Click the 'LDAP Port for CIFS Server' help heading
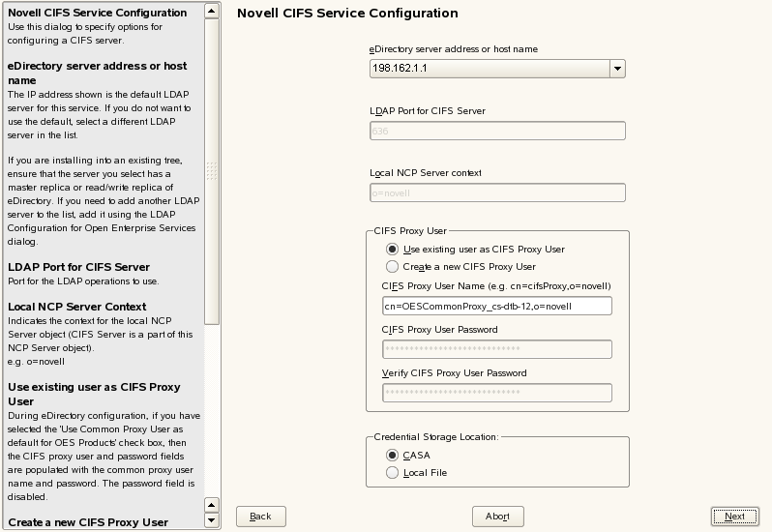Viewport: 772px width, 532px height. pos(78,267)
